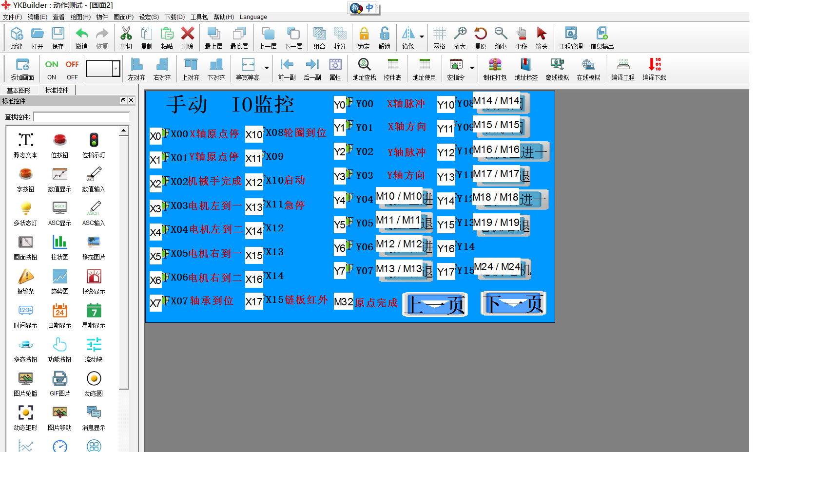Open the 下载(D) menu

pos(174,17)
